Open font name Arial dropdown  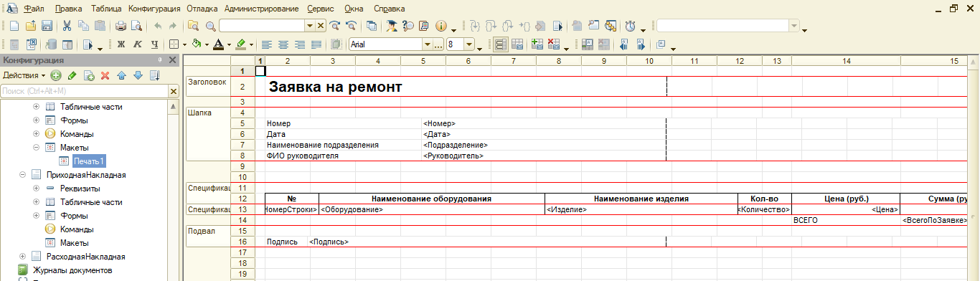(428, 44)
